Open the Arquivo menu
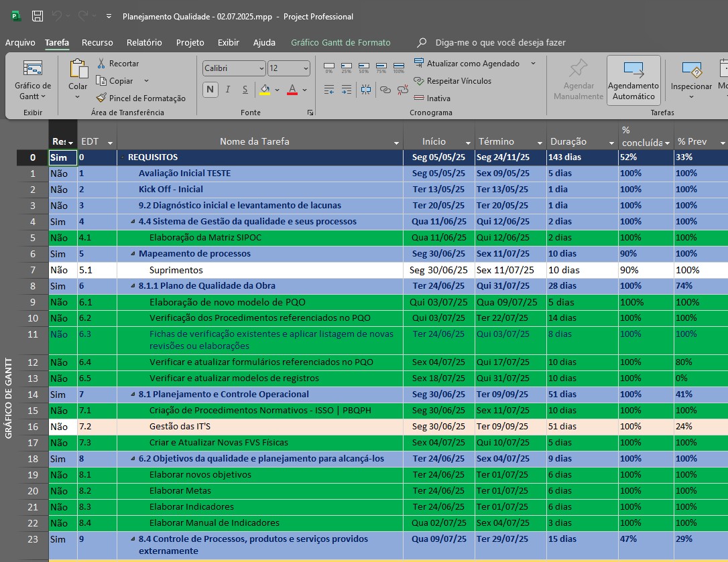The image size is (728, 562). point(20,42)
